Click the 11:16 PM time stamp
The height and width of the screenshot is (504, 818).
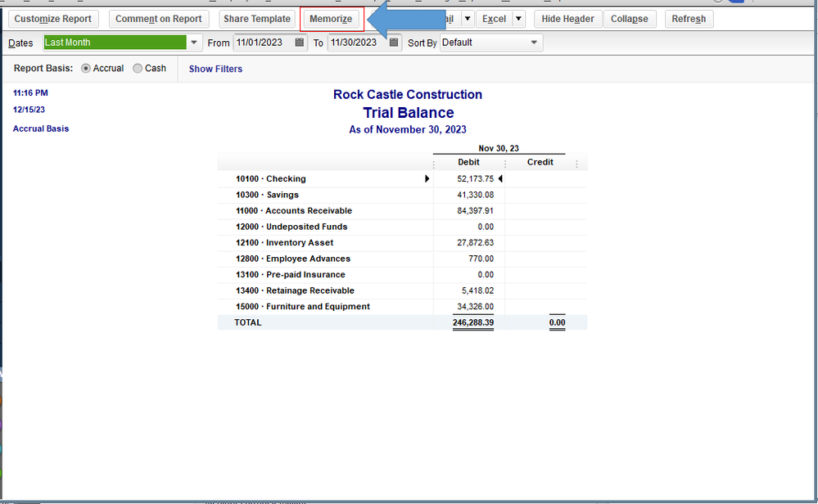[30, 92]
